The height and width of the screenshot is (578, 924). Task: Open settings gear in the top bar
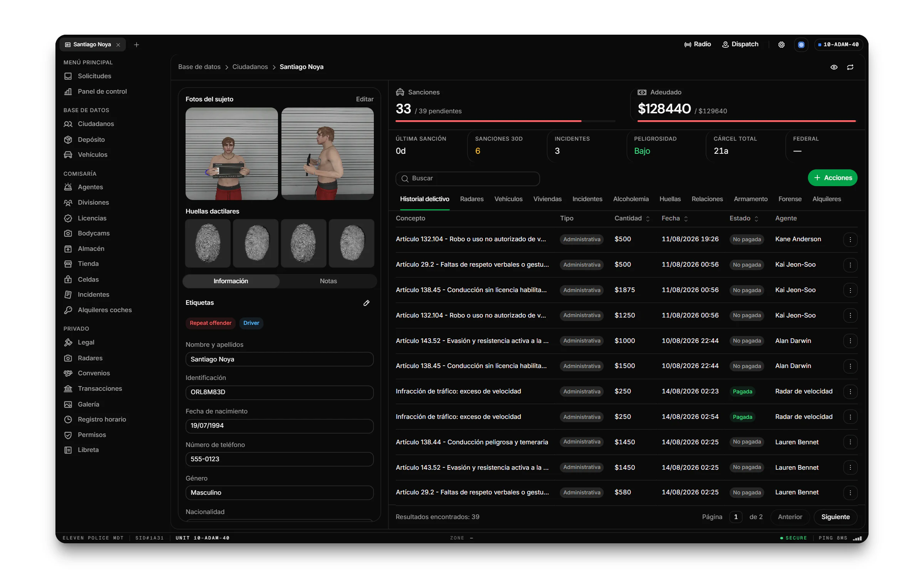781,45
